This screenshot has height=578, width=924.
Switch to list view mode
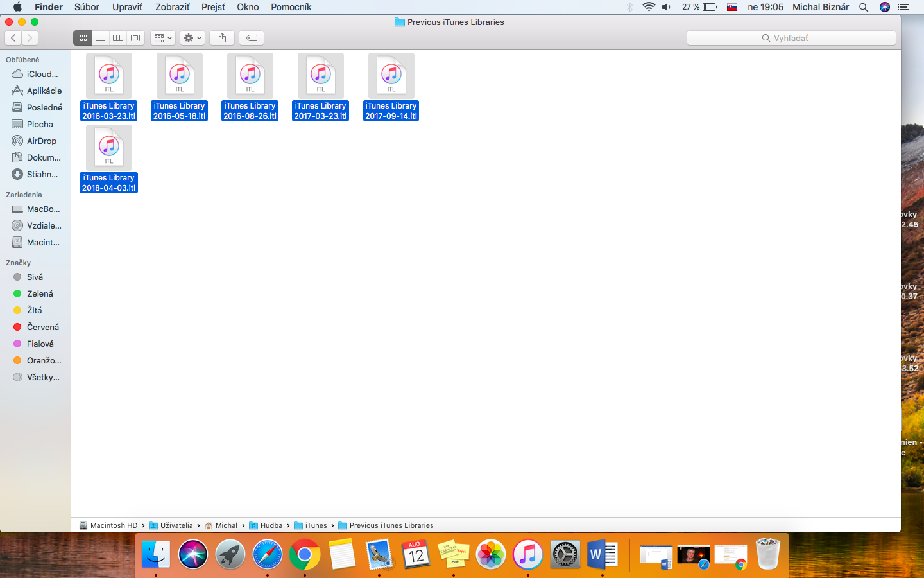101,38
